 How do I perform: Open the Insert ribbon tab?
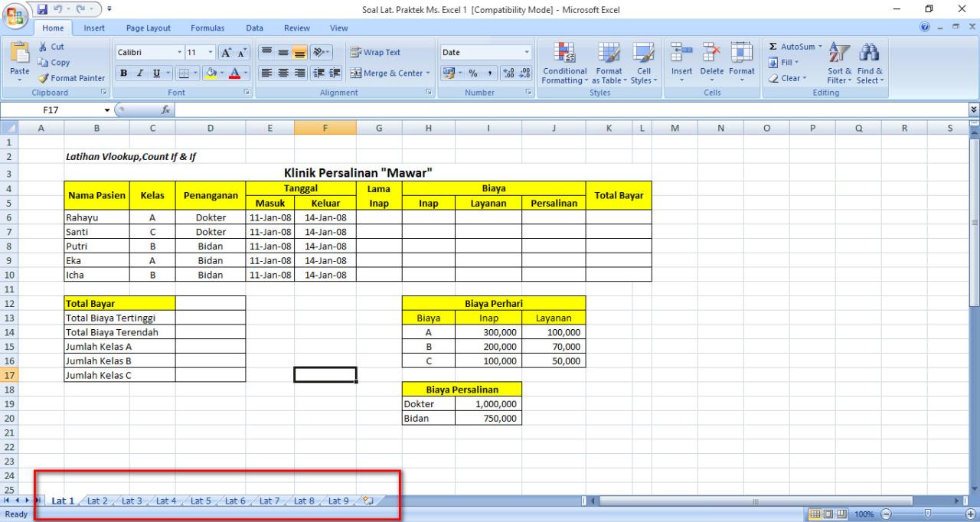click(x=94, y=28)
